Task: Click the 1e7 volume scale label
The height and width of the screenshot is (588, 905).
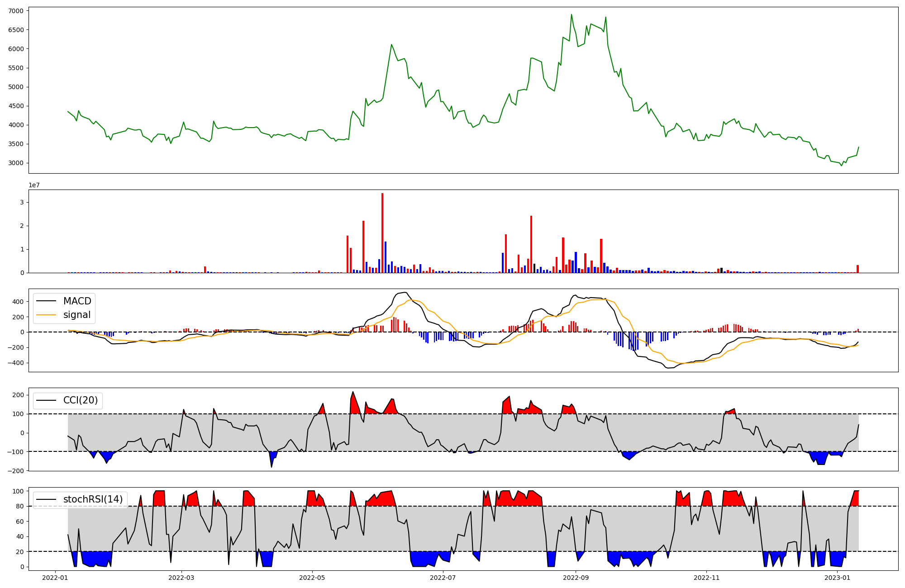Action: [34, 185]
